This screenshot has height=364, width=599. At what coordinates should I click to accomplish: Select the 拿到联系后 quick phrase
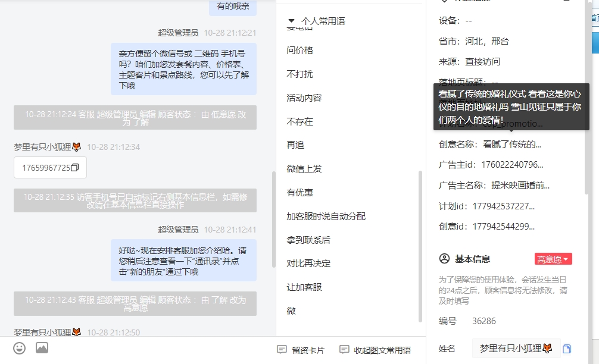[308, 240]
